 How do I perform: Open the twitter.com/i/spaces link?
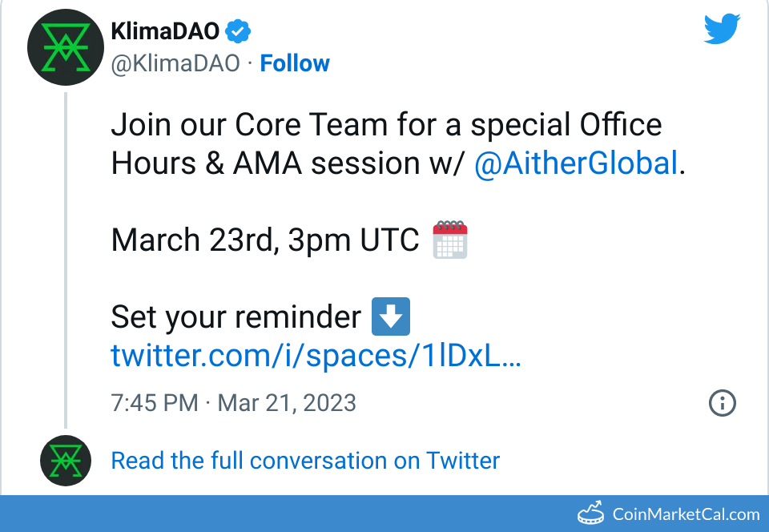[316, 355]
